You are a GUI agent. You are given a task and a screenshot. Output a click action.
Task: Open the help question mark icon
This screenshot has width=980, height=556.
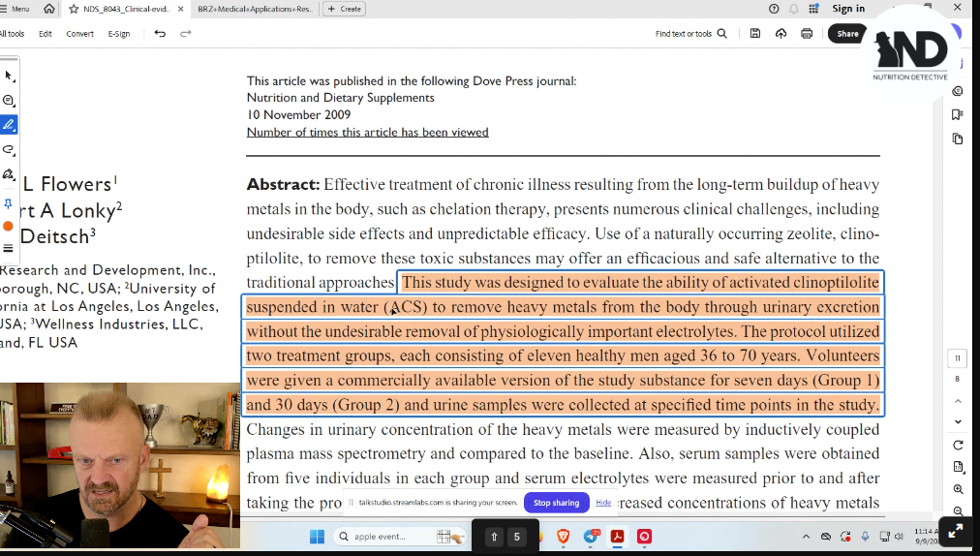point(774,9)
